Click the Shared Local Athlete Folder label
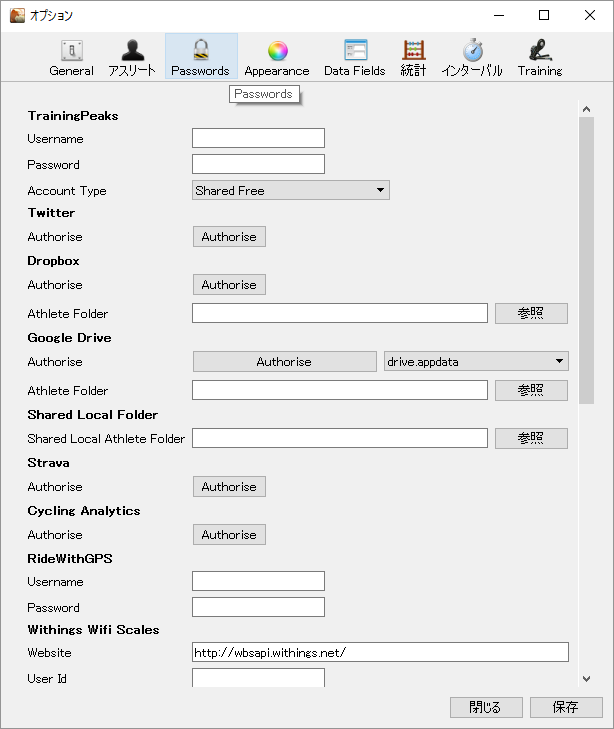Viewport: 614px width, 729px height. point(106,438)
